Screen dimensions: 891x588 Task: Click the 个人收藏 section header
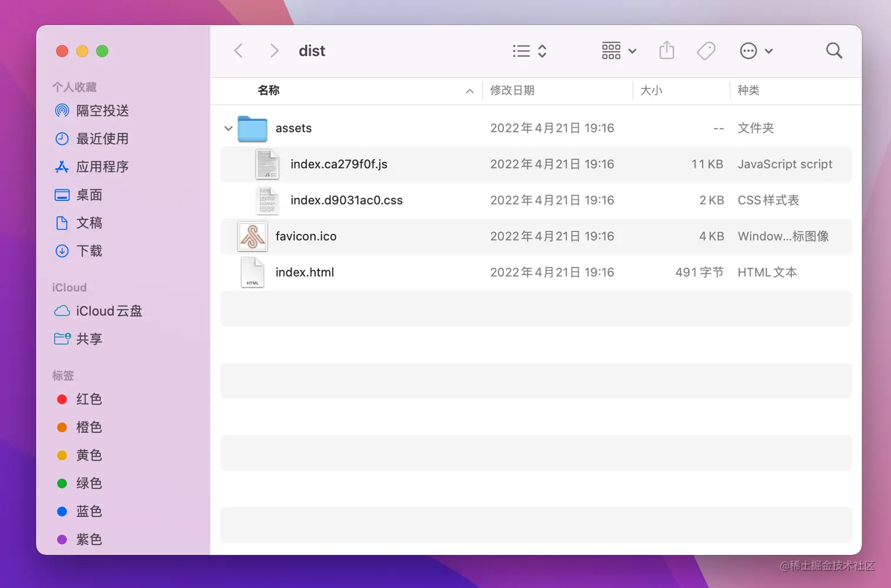(x=74, y=87)
